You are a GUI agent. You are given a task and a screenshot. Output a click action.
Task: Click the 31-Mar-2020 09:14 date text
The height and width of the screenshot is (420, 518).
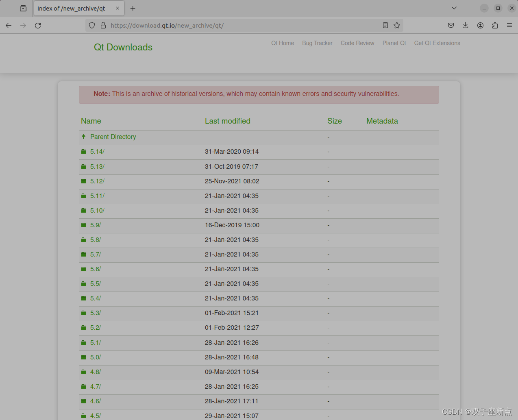click(x=232, y=152)
